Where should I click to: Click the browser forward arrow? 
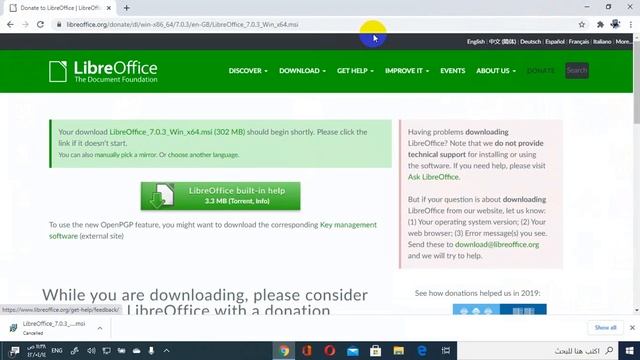[x=25, y=24]
